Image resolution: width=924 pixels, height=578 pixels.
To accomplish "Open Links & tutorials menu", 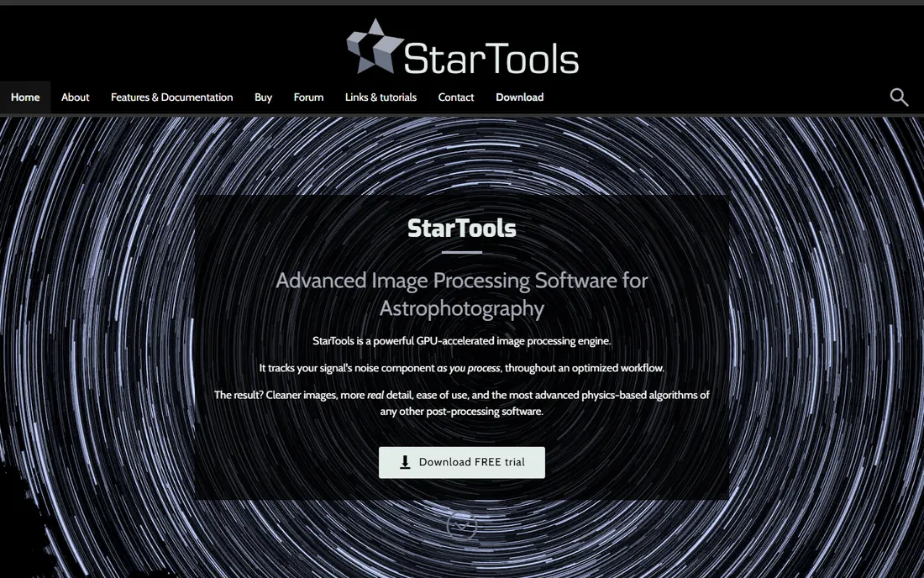I will click(x=381, y=97).
